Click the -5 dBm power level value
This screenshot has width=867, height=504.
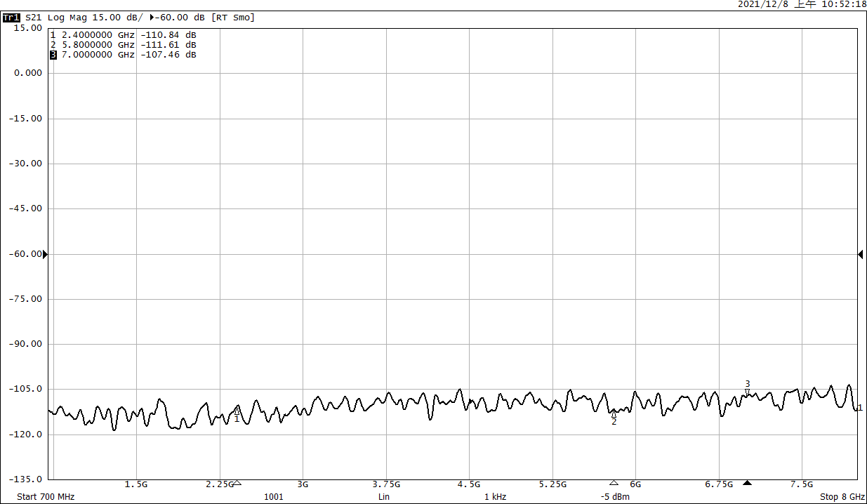[614, 497]
